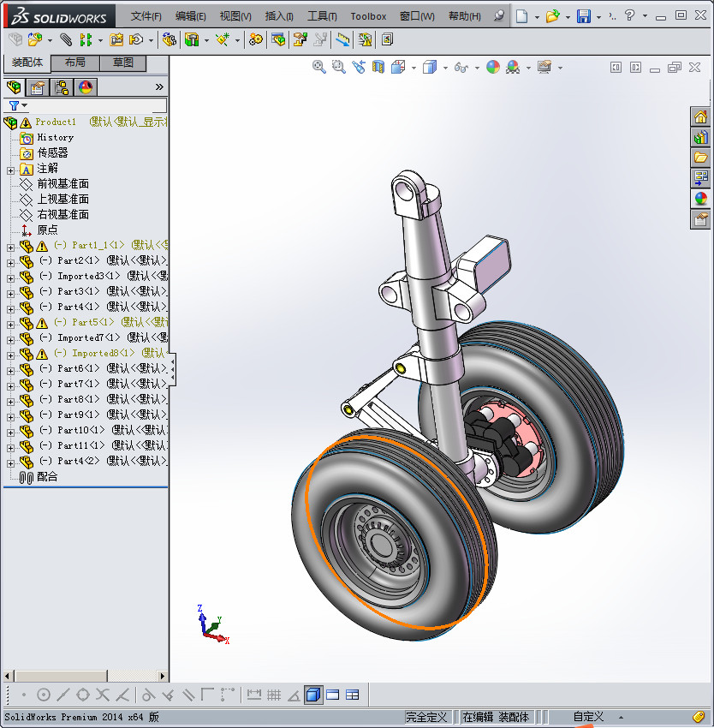Click the 自定义 status bar field
Viewport: 714px width, 728px height.
pos(588,717)
